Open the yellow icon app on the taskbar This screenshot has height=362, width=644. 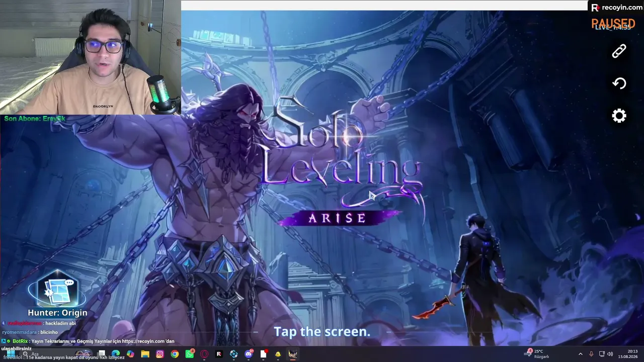click(278, 354)
